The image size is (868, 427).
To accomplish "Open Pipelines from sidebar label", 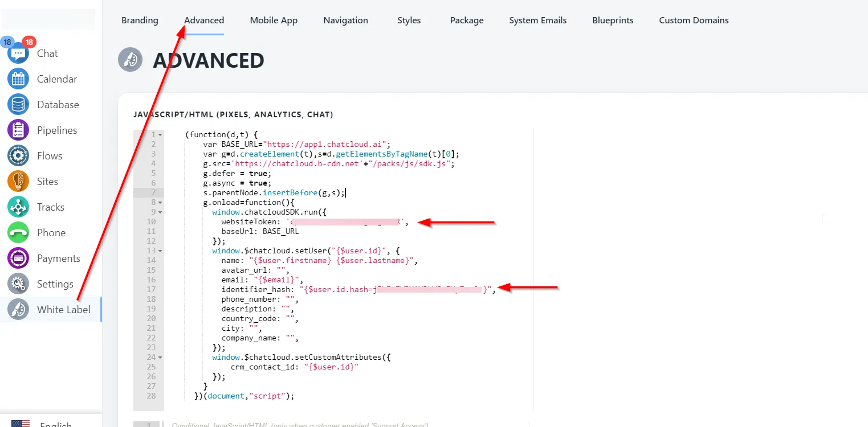I will (x=57, y=130).
